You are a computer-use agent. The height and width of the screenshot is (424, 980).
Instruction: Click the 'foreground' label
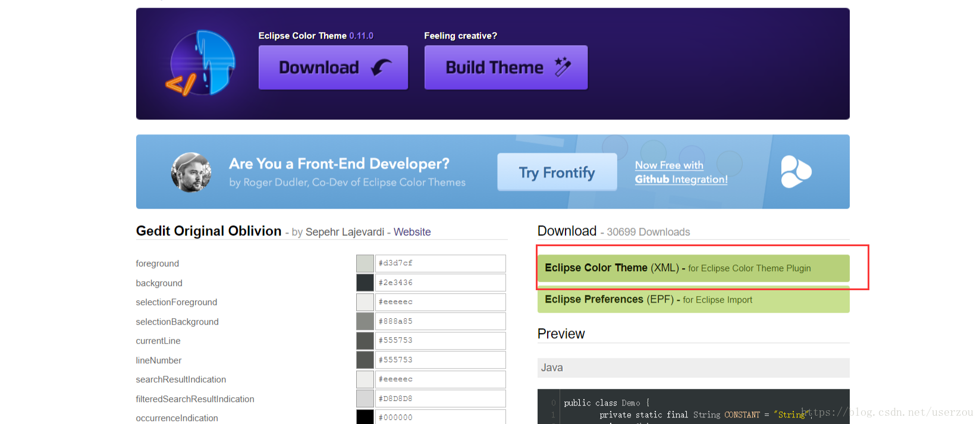tap(158, 263)
